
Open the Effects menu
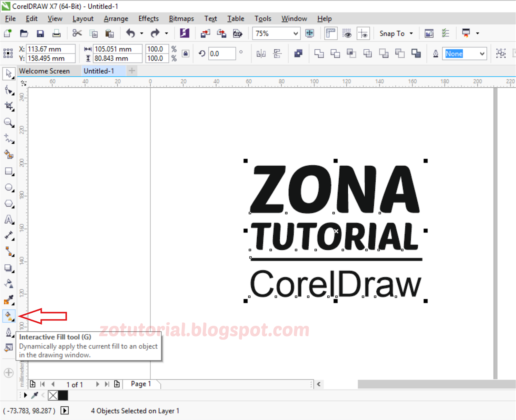click(149, 19)
